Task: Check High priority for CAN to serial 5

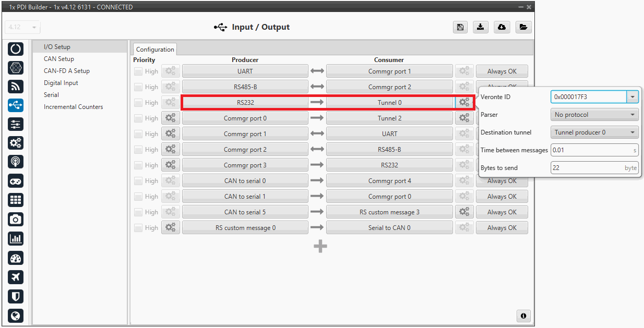Action: [x=138, y=212]
